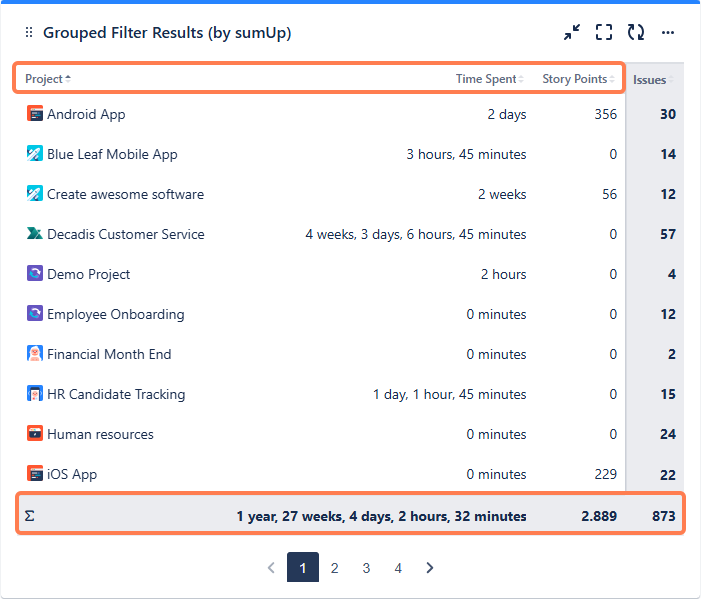
Task: Open the Blue Leaf Mobile App project
Action: click(112, 154)
